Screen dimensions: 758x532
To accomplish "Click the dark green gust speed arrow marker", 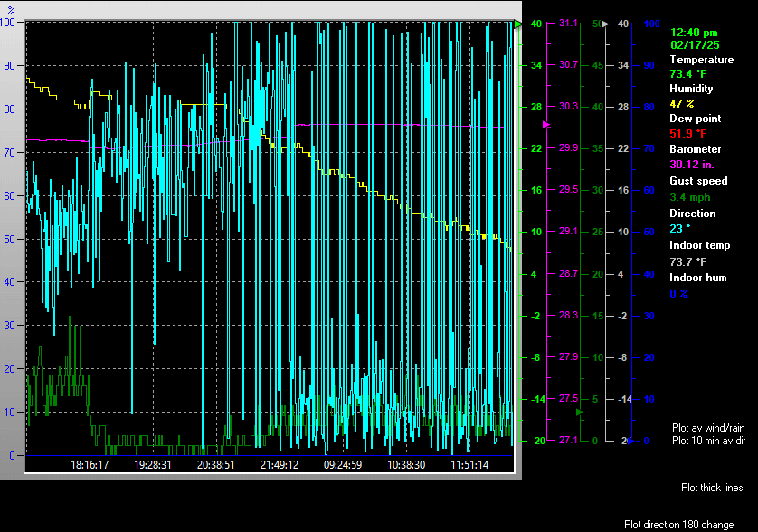I will coord(581,412).
